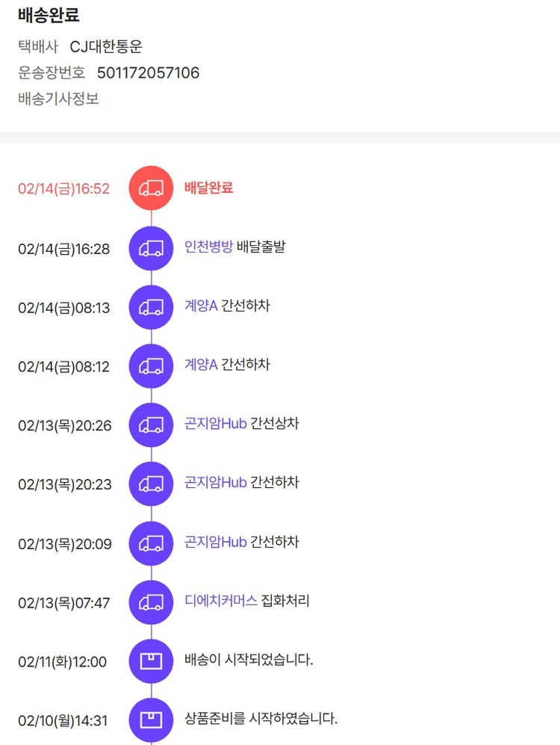This screenshot has width=560, height=745.
Task: Click tracking number 501172057106
Action: [x=148, y=72]
